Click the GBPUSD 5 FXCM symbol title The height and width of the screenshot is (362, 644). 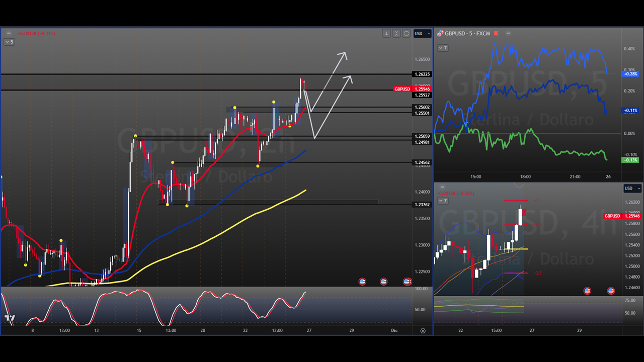click(x=468, y=34)
